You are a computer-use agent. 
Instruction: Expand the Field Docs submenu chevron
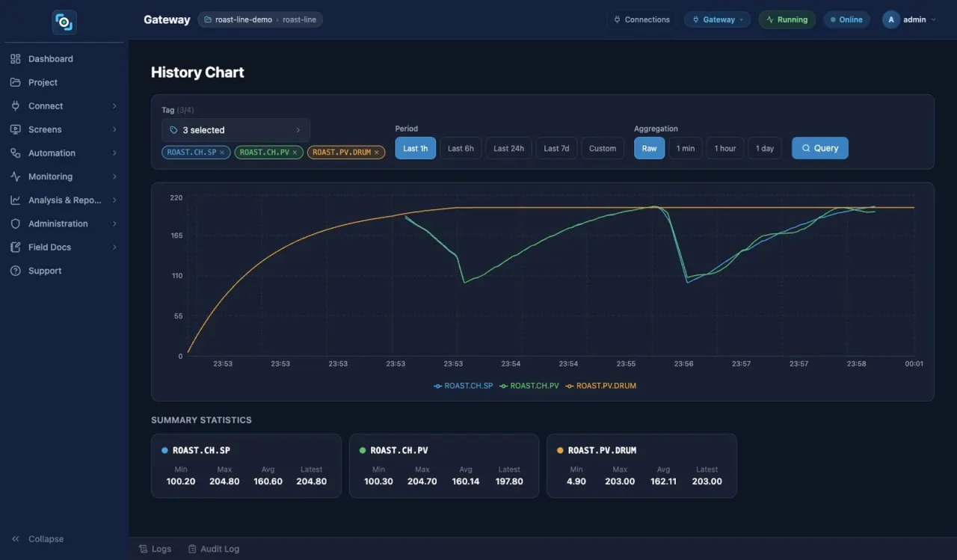pyautogui.click(x=114, y=247)
